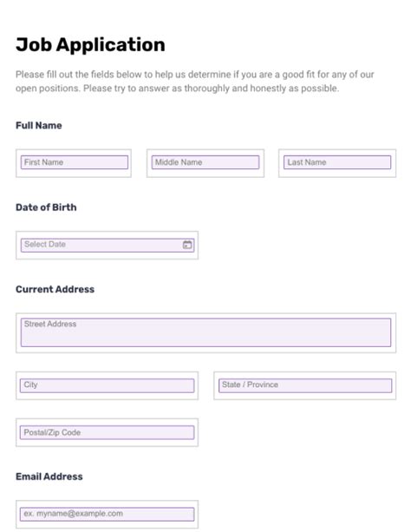Click the container surrounding State / Province
This screenshot has width=411, height=532.
(x=305, y=385)
